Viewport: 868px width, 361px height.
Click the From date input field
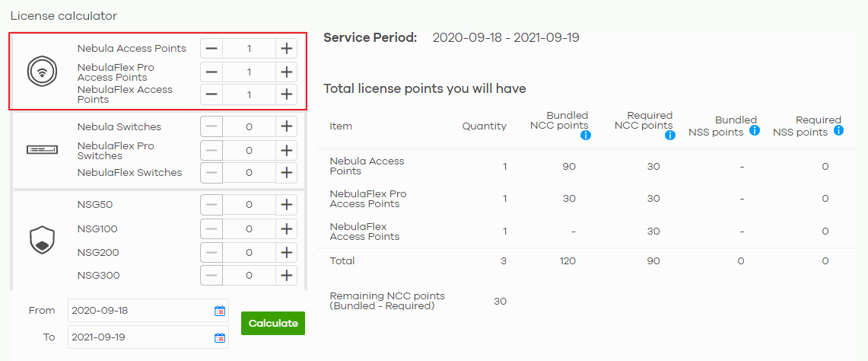[148, 311]
